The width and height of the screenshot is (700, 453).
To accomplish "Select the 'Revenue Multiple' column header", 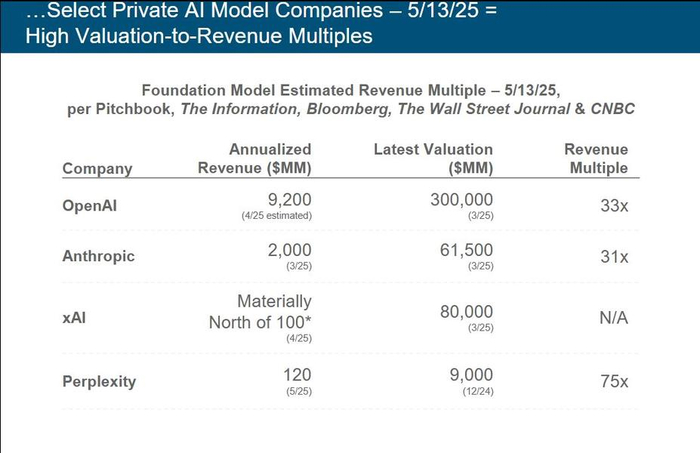I will tap(598, 158).
